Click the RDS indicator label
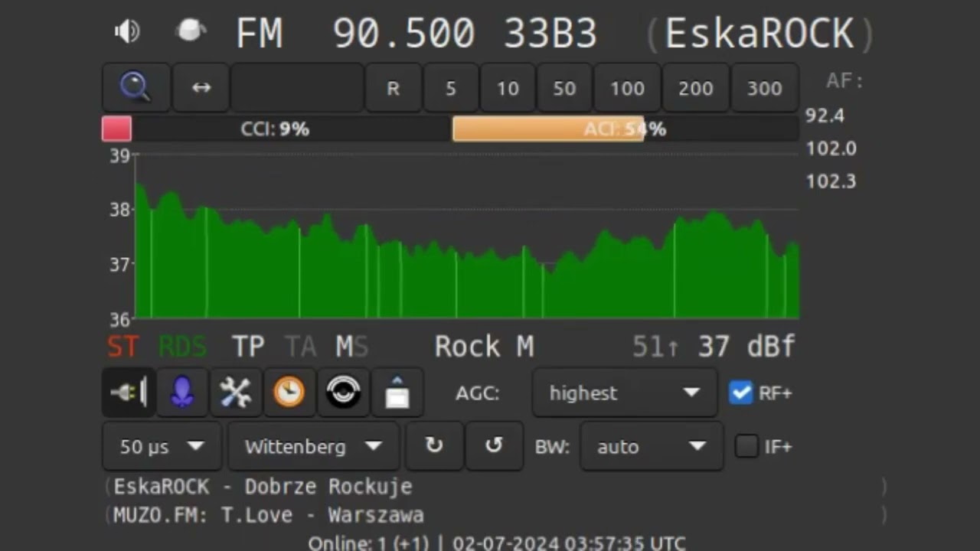 pos(182,347)
